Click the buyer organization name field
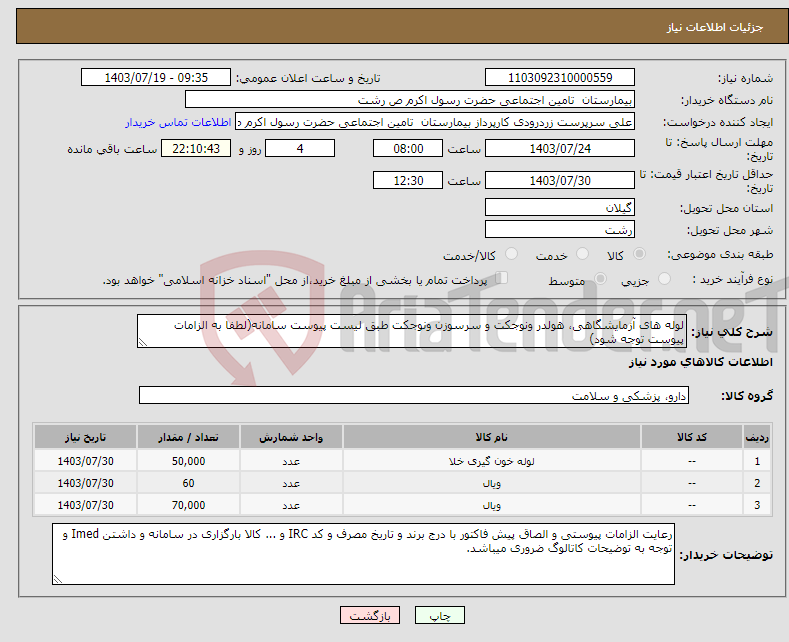 click(410, 100)
